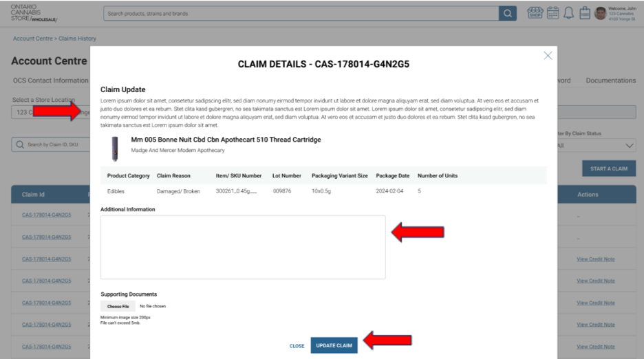Click brand Madge And Mercer Modern Apothecary
This screenshot has height=359, width=644.
[178, 151]
